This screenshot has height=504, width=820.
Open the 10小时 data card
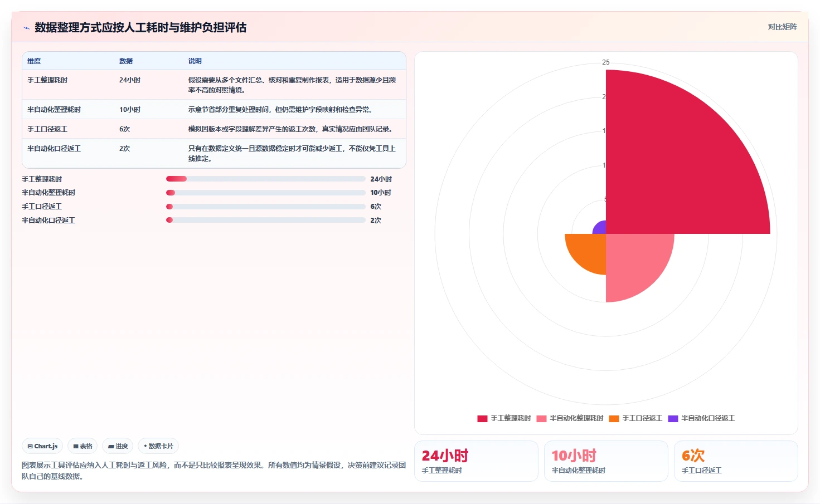pos(606,461)
